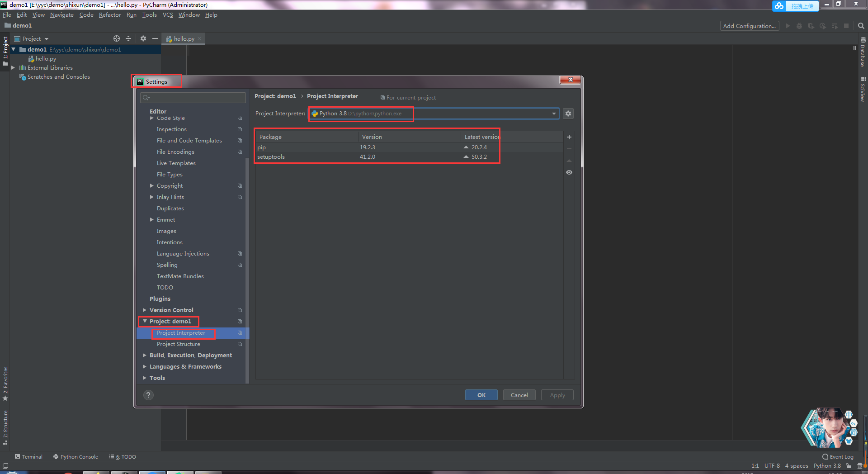Select the setuptools package row
The height and width of the screenshot is (474, 868).
(409, 157)
